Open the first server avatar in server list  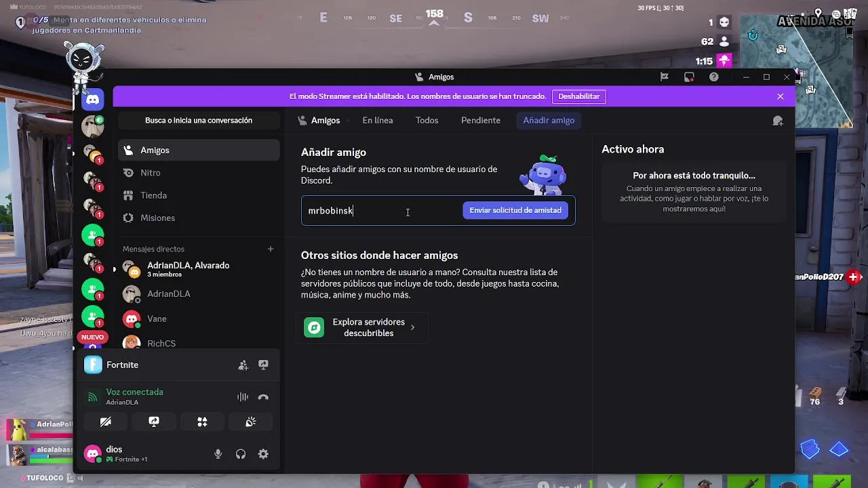93,126
